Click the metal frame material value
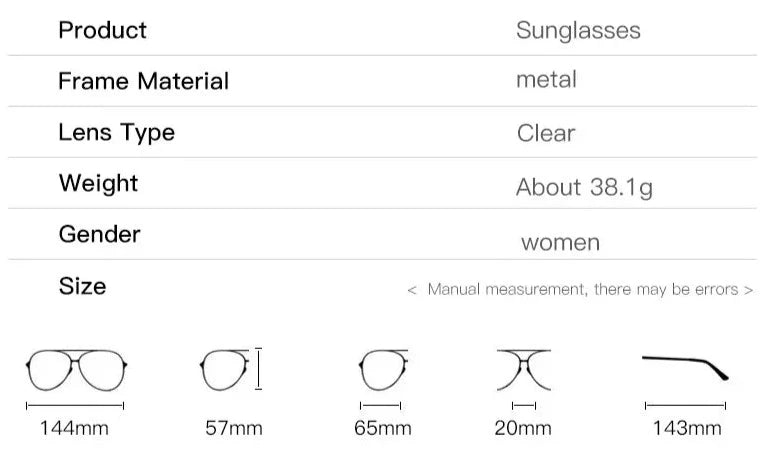Screen dimensions: 776x470 tap(546, 80)
